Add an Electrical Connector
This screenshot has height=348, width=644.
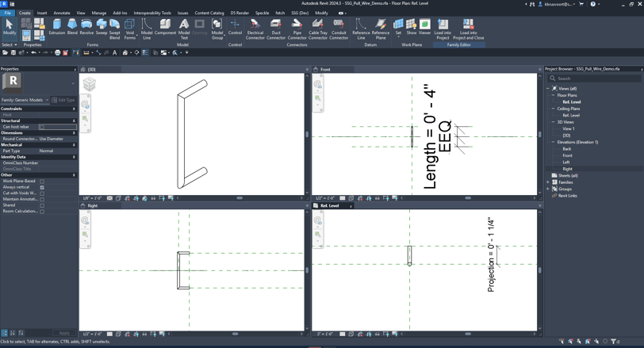pyautogui.click(x=255, y=29)
